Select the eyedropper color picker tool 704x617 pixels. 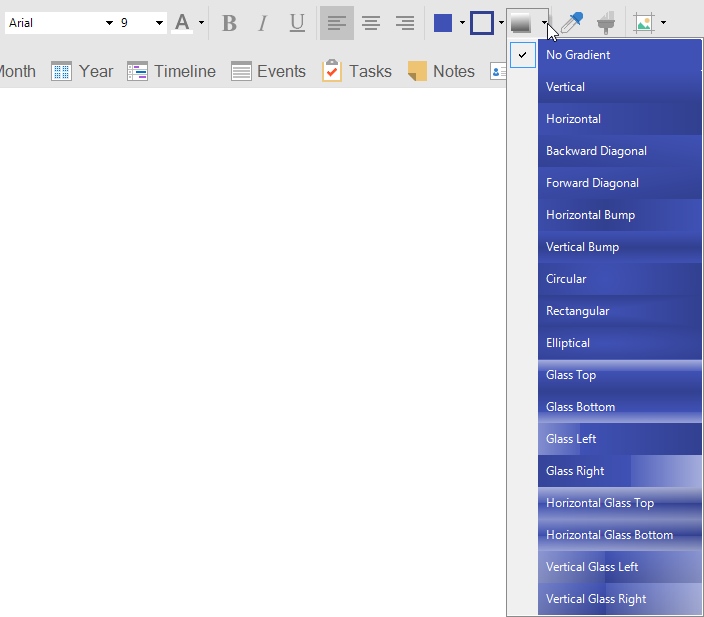pyautogui.click(x=572, y=22)
